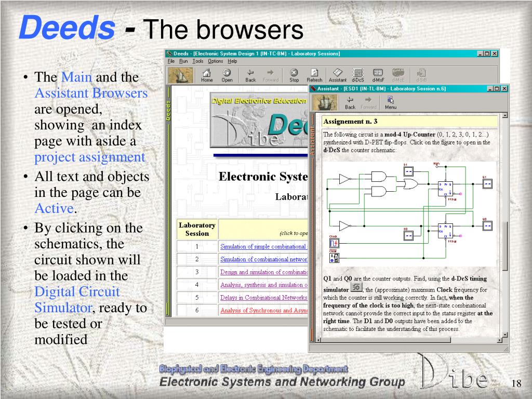Open the Tools menu

[198, 61]
